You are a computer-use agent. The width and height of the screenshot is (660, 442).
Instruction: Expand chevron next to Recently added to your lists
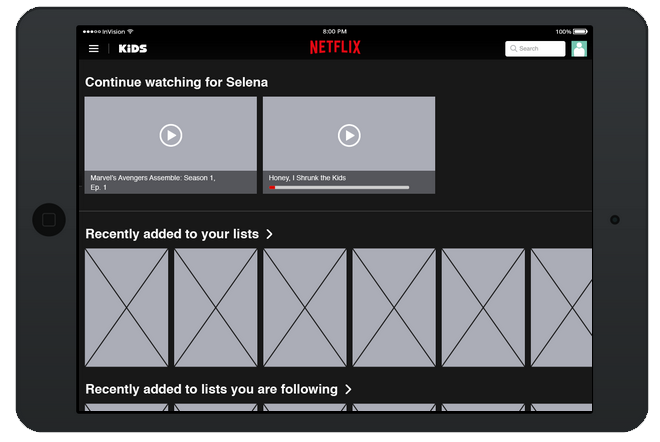269,234
